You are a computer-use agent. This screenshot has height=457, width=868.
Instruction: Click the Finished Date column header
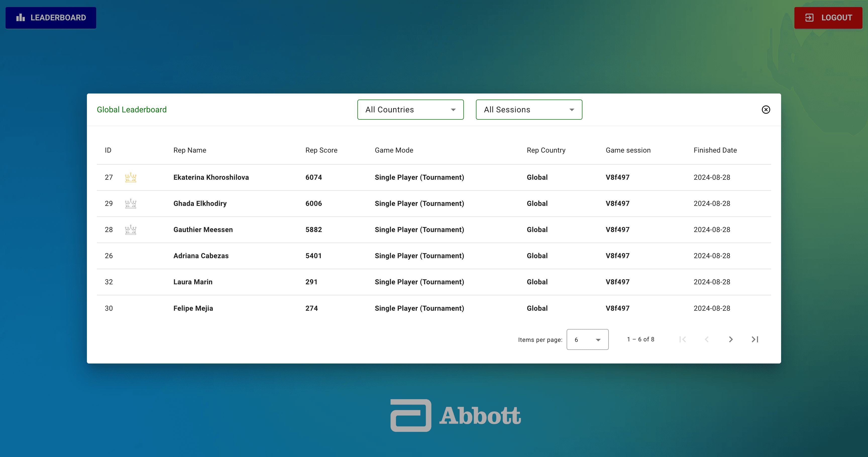click(x=715, y=150)
